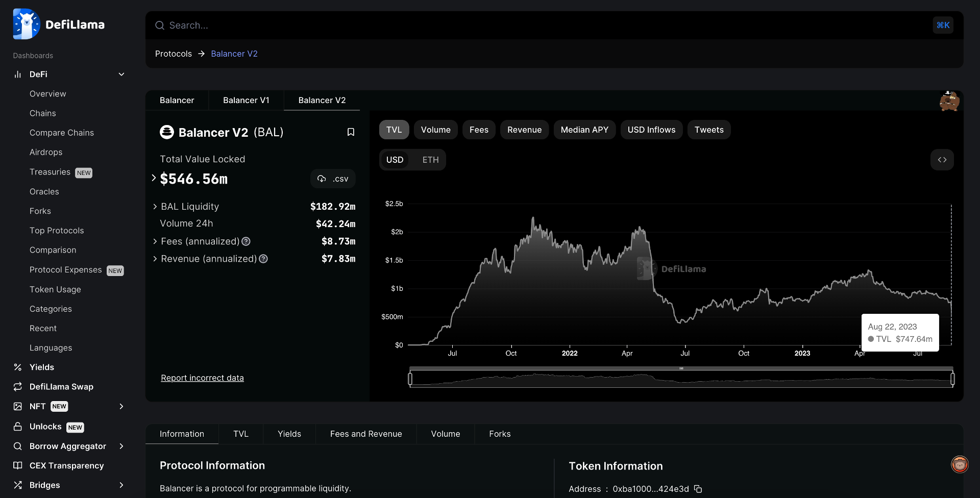This screenshot has height=498, width=980.
Task: Click the search magnifier icon
Action: (160, 26)
